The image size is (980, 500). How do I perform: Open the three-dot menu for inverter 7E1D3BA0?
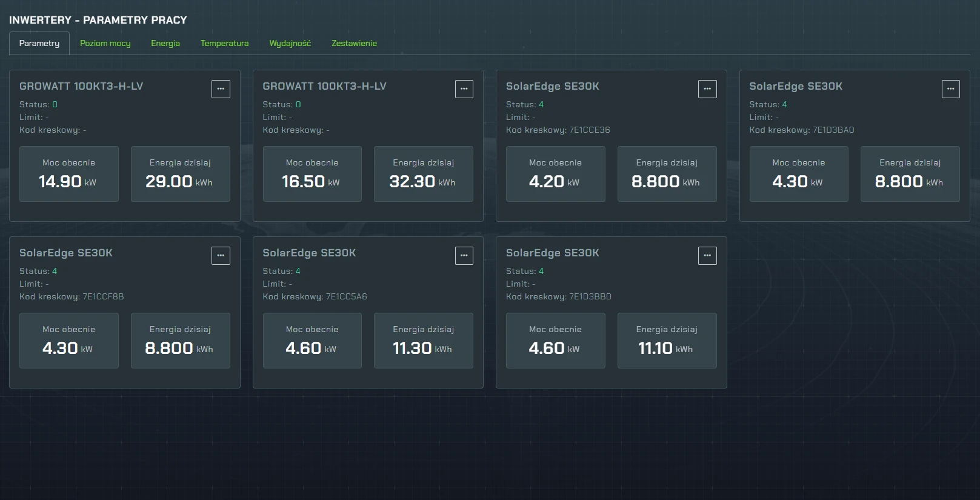coord(951,89)
